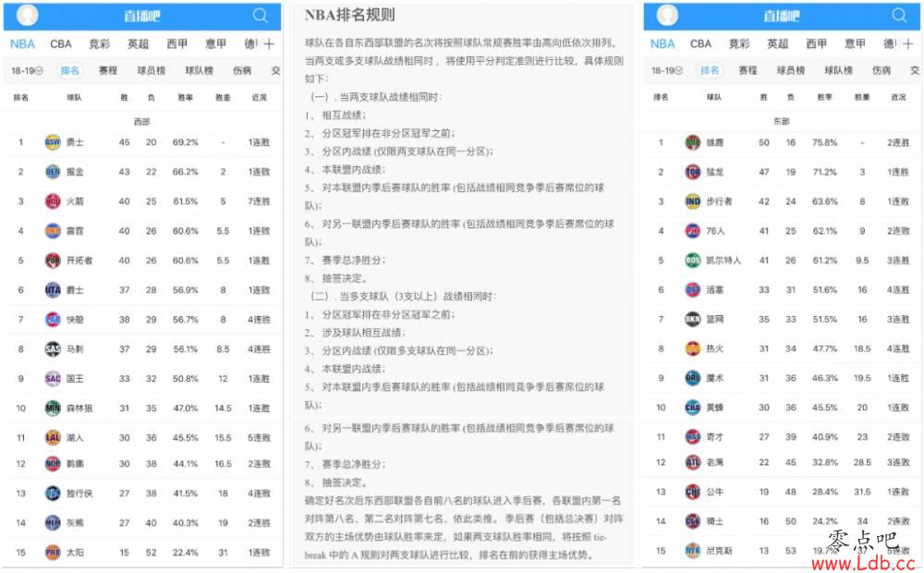The height and width of the screenshot is (573, 924).
Task: Tap the 开拓者 team logo
Action: click(x=53, y=260)
